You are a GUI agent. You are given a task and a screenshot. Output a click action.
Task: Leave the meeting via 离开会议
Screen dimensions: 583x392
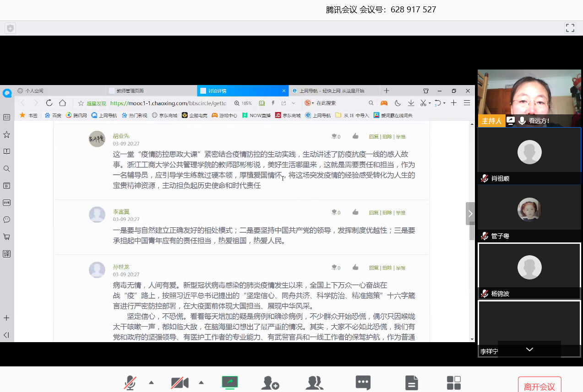click(x=539, y=386)
